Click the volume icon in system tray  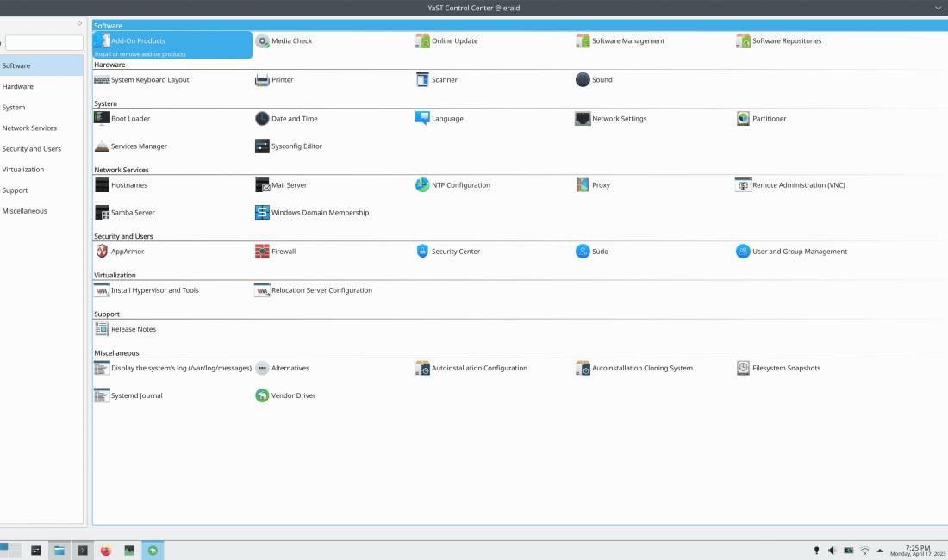833,551
